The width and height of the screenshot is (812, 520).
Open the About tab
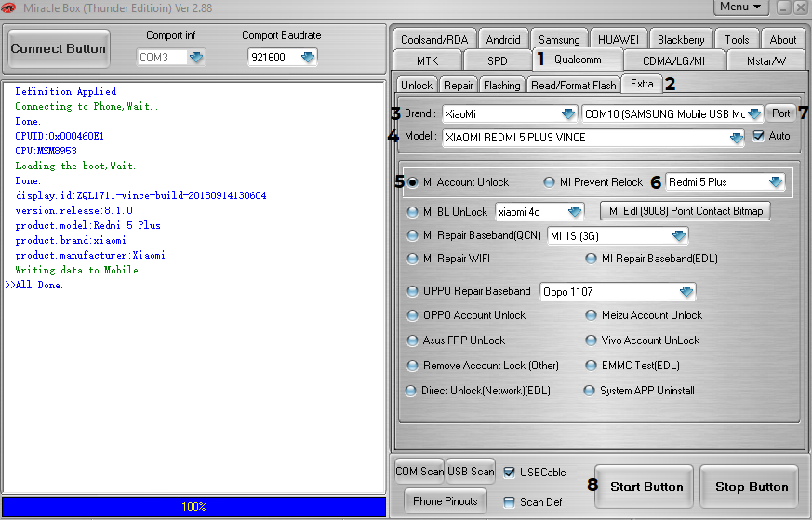pyautogui.click(x=783, y=39)
